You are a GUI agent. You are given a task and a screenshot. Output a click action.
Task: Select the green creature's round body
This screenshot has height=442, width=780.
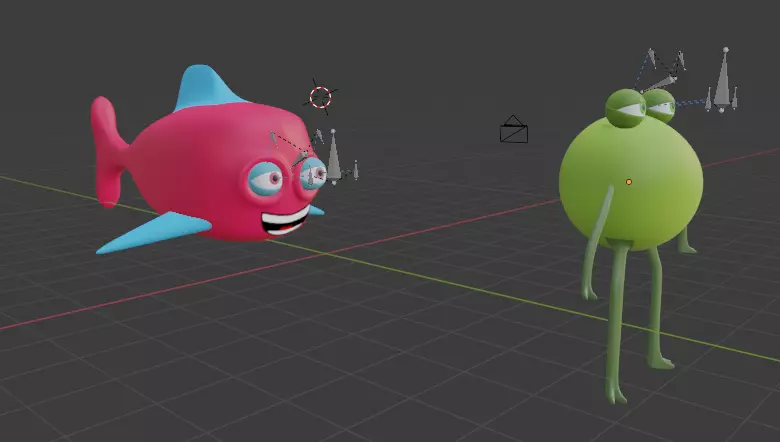[x=631, y=184]
